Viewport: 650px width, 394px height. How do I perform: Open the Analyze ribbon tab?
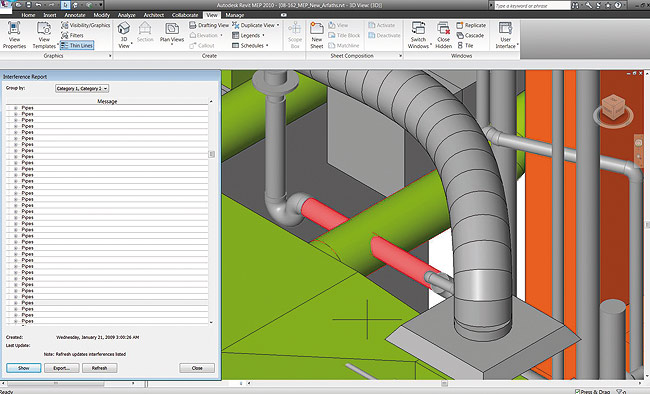tap(126, 15)
